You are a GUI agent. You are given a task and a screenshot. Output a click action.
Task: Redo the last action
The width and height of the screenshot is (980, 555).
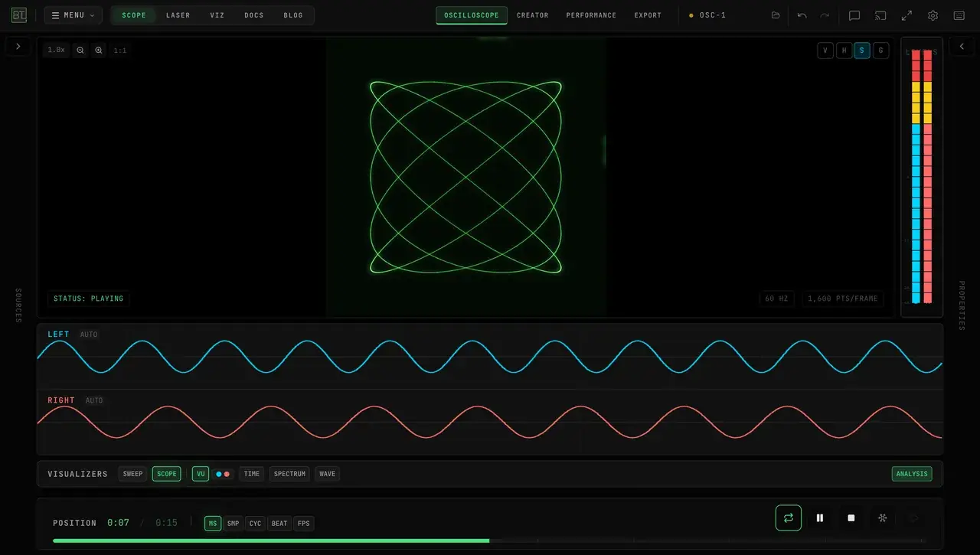click(825, 15)
